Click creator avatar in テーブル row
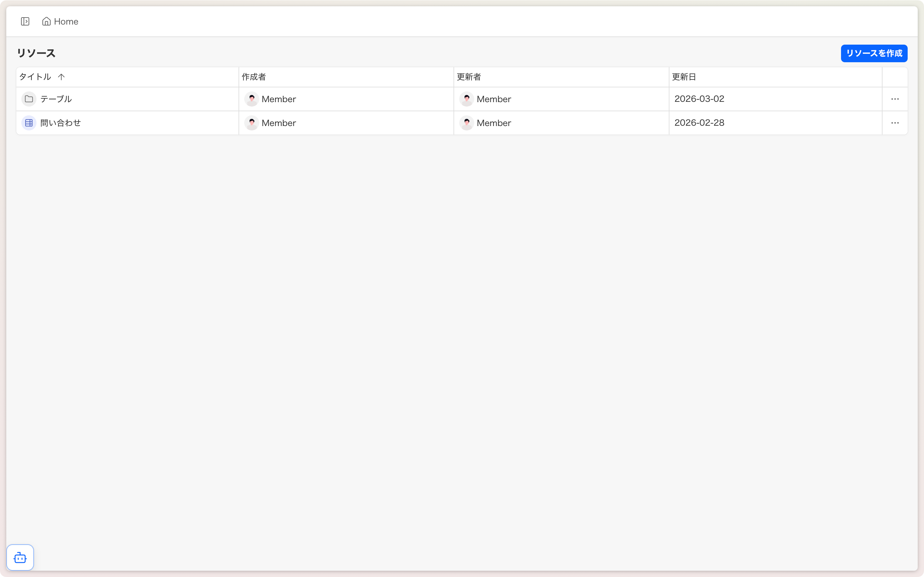The image size is (924, 577). click(251, 99)
